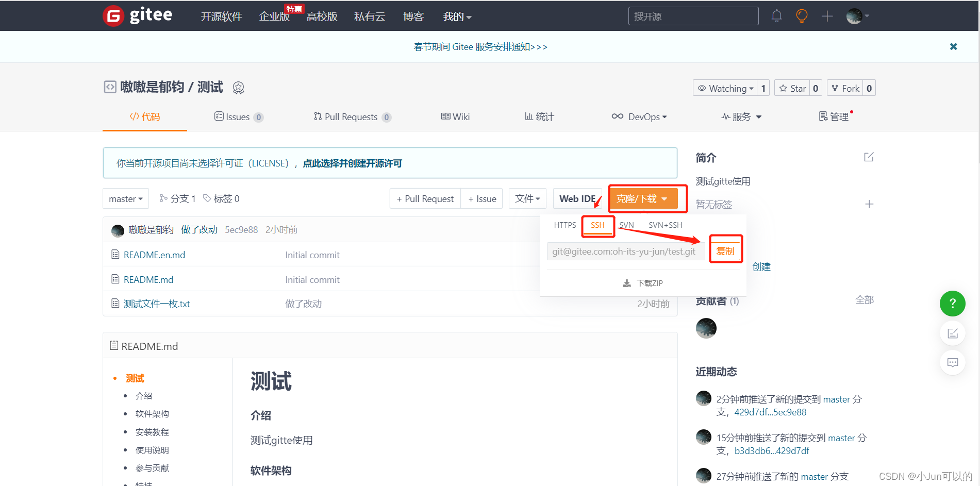The height and width of the screenshot is (486, 980).
Task: Open 博客 in top navigation
Action: (x=413, y=16)
